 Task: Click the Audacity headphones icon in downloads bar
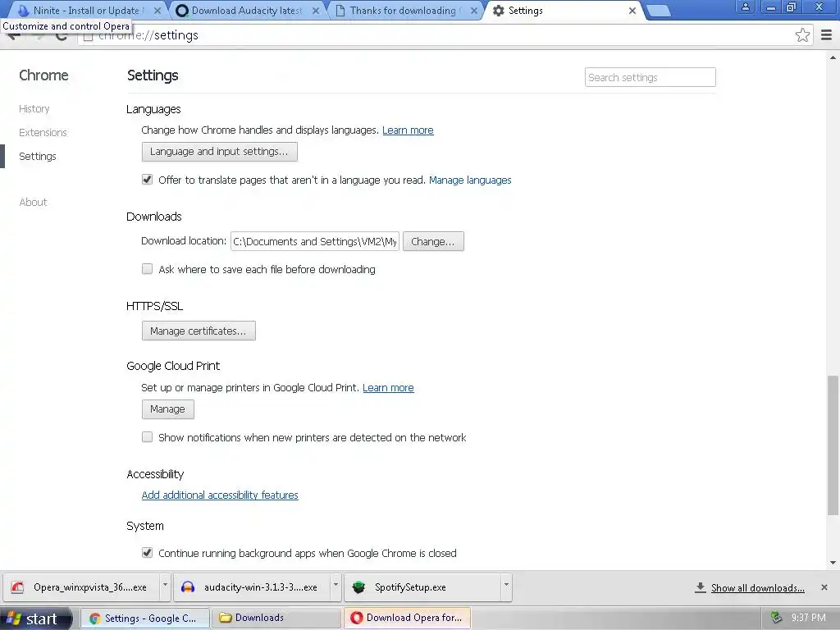pos(188,587)
